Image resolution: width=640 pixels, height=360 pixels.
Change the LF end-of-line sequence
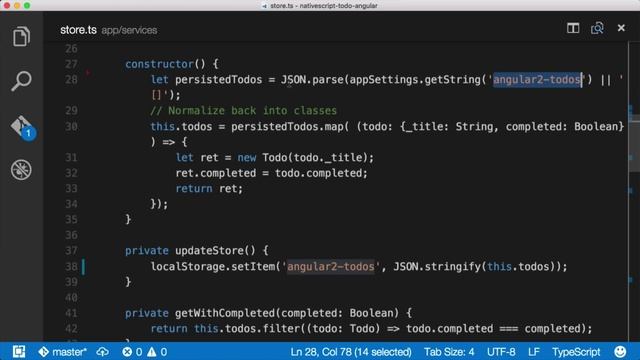click(533, 351)
